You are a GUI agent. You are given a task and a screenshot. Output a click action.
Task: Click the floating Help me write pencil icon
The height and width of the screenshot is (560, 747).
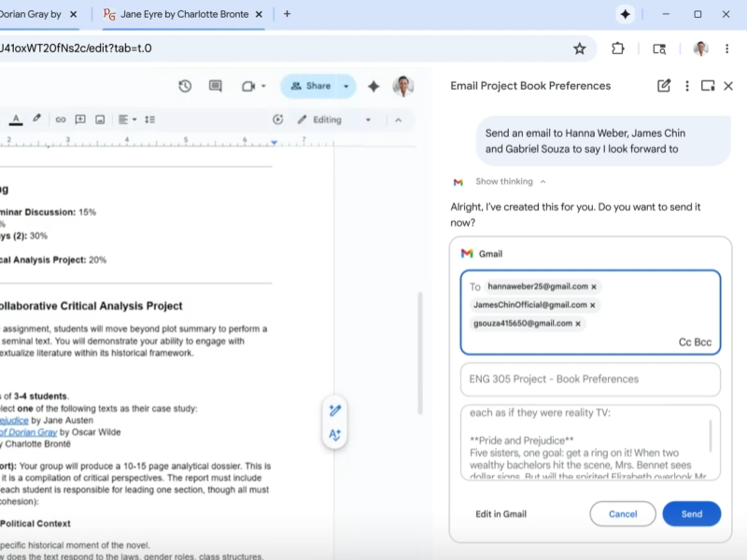[x=335, y=411]
